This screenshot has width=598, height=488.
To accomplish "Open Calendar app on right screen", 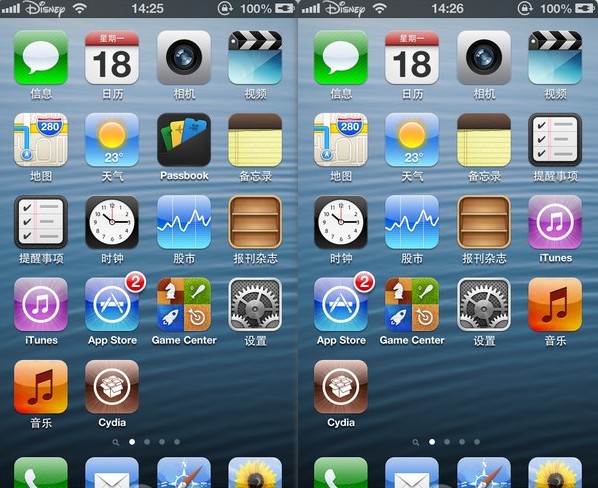I will point(412,58).
